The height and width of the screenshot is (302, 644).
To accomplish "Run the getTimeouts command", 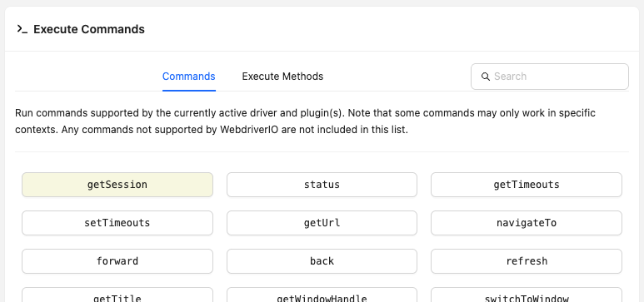I will click(x=527, y=185).
